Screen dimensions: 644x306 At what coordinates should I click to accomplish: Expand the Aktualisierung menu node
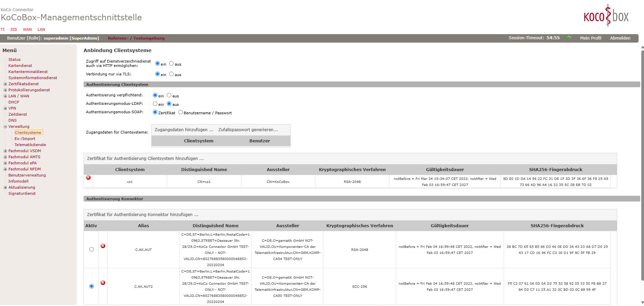click(x=5, y=187)
